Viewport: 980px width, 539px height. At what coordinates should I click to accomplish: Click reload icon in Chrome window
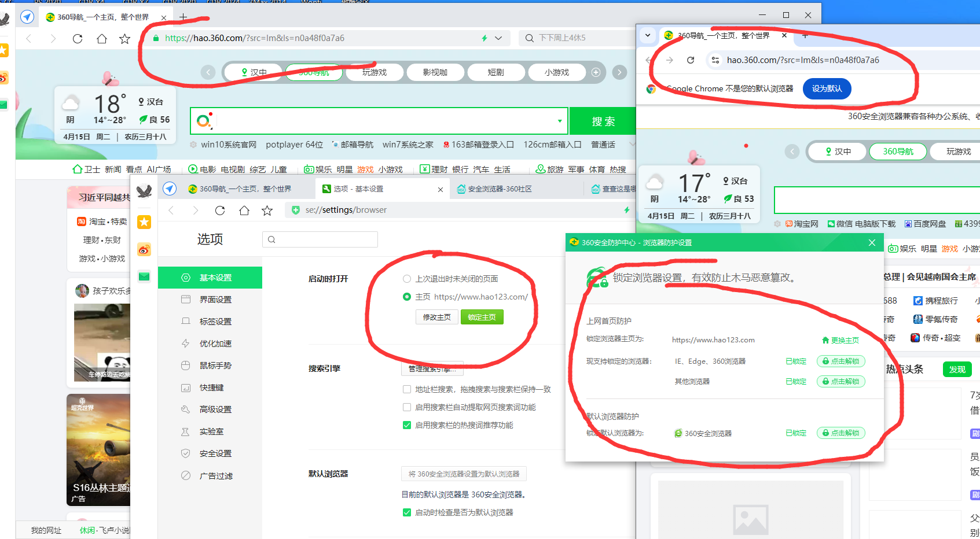(691, 60)
